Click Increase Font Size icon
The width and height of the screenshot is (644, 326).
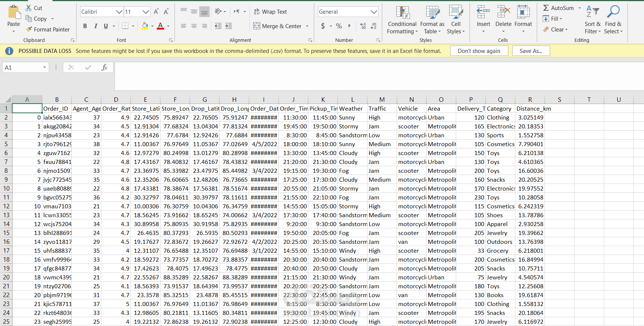pos(156,12)
